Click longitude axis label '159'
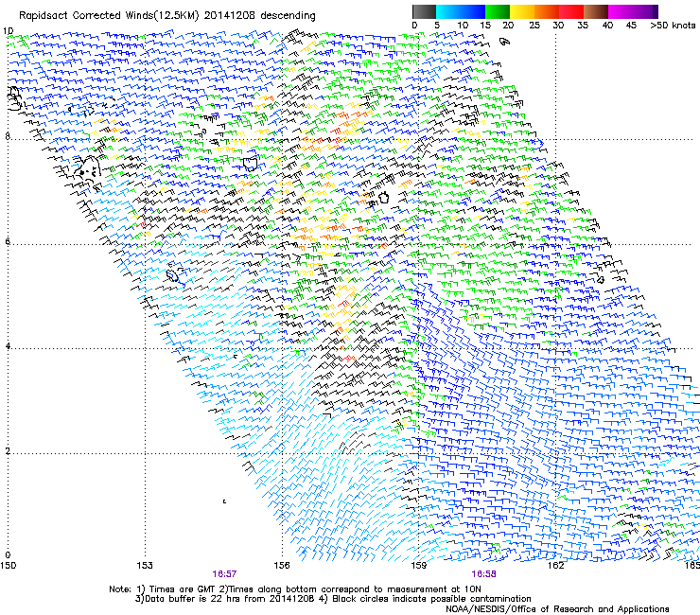700x615 pixels. click(x=419, y=566)
